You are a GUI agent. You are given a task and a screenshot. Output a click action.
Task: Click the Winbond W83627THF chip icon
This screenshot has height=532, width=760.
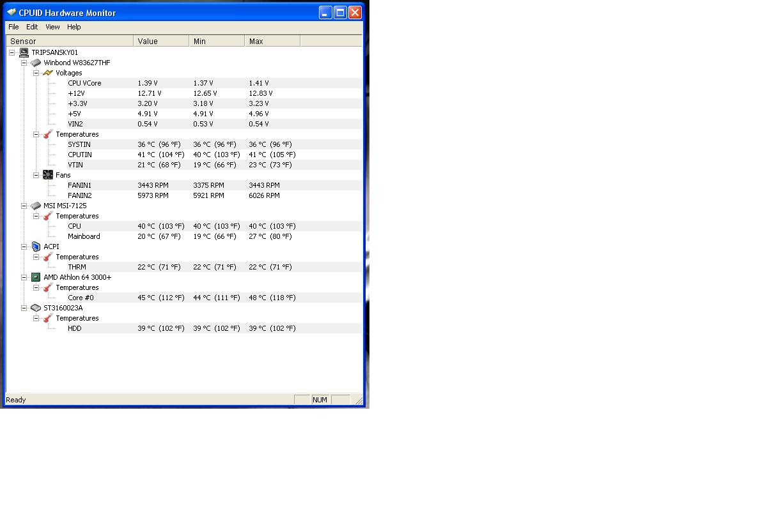coord(36,63)
